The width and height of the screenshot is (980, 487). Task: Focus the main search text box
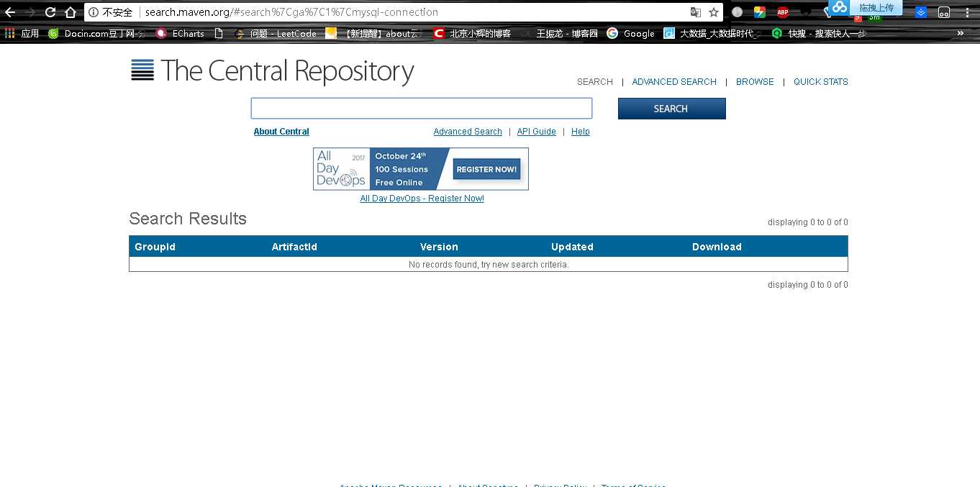tap(421, 109)
